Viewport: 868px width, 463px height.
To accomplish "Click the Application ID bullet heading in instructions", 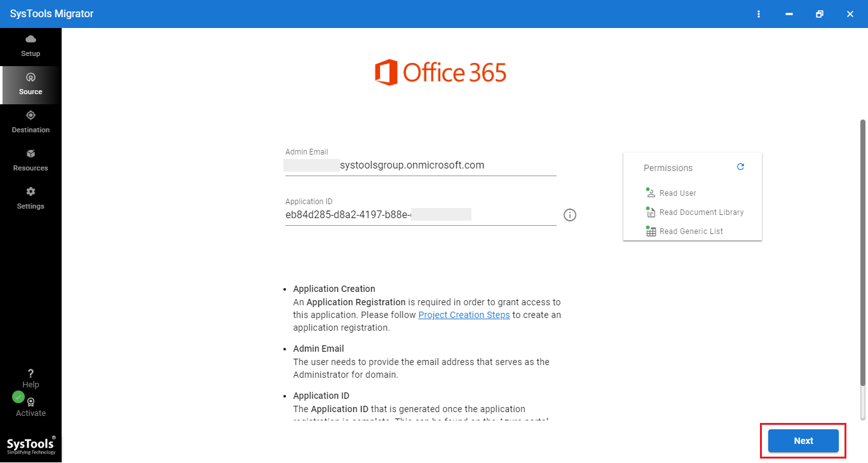I will [x=321, y=396].
